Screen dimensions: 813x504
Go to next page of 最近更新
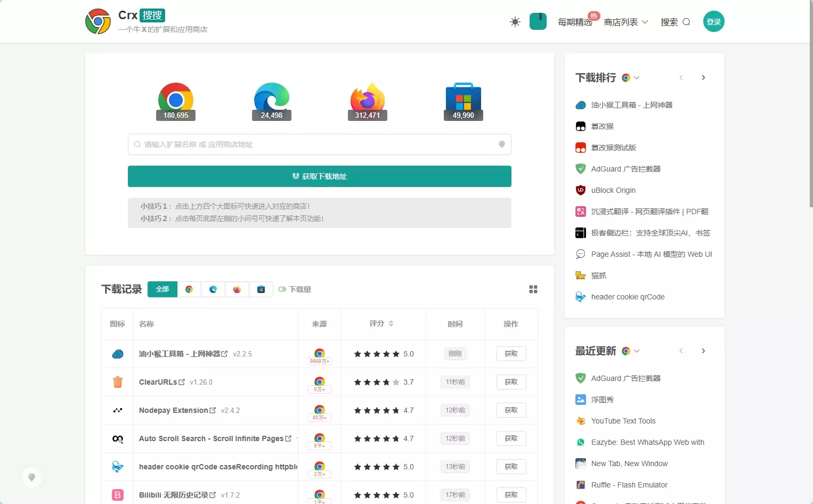pyautogui.click(x=703, y=351)
